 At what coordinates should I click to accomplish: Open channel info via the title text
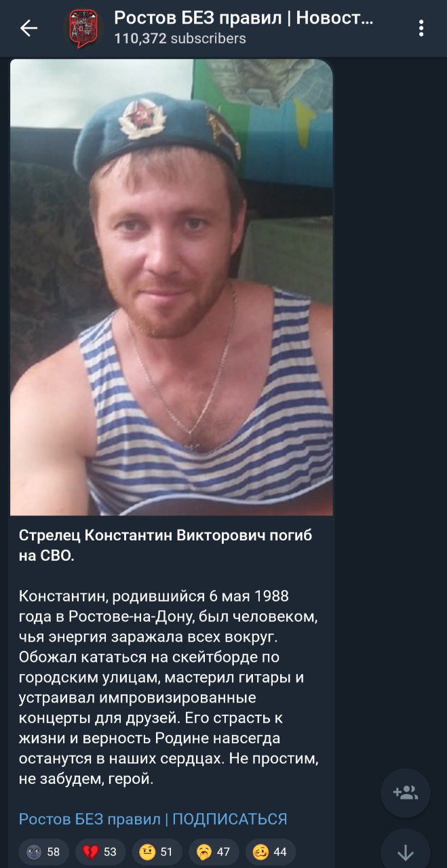[244, 18]
